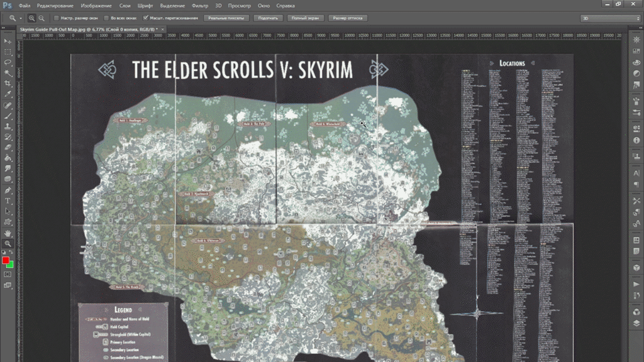
Task: Open the Редактирование menu
Action: pos(55,6)
